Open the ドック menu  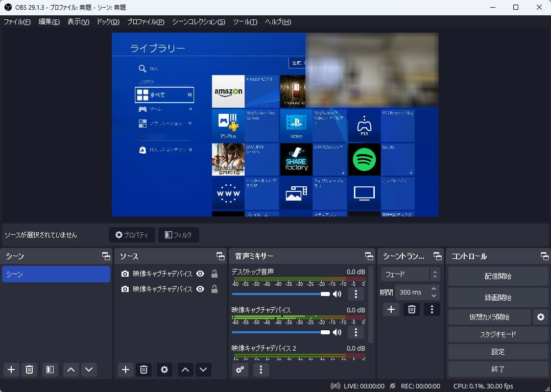[108, 22]
